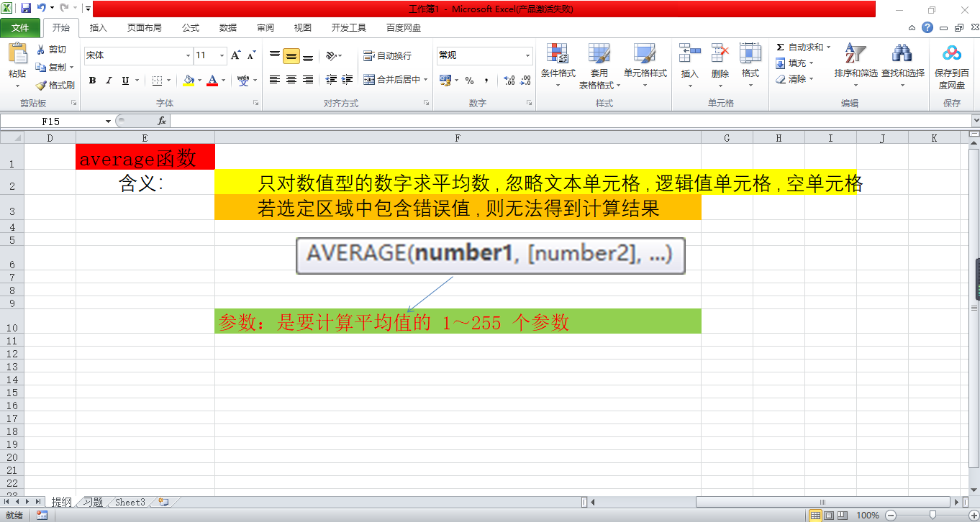The height and width of the screenshot is (522, 980).
Task: Open the Conditional Formatting icon
Action: click(x=558, y=53)
